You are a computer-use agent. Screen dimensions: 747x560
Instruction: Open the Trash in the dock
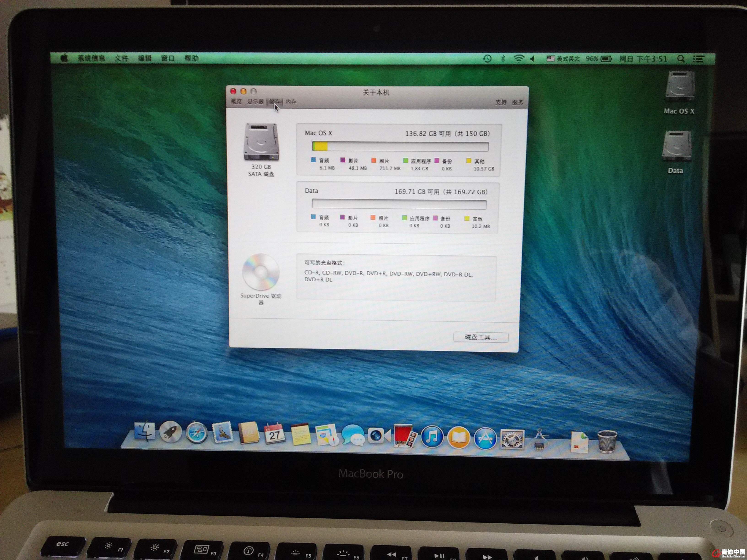607,442
